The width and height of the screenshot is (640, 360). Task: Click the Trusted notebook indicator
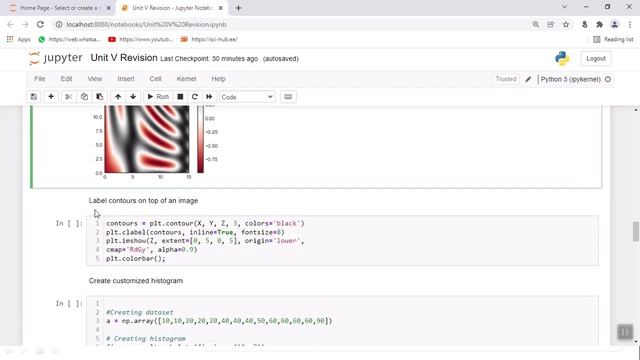point(506,79)
